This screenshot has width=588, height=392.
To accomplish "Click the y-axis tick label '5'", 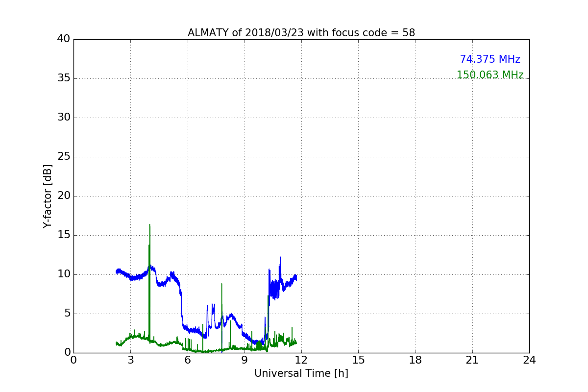I will [67, 314].
